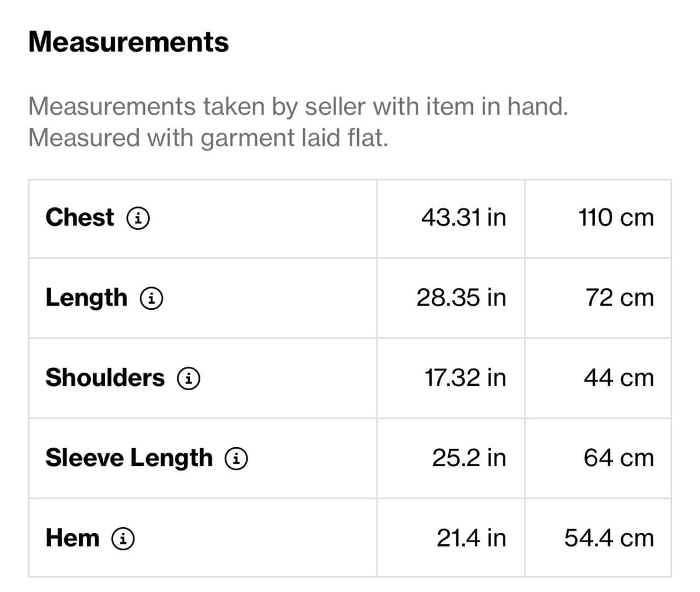
Task: Tap the Sleeve Length info icon
Action: (x=236, y=459)
